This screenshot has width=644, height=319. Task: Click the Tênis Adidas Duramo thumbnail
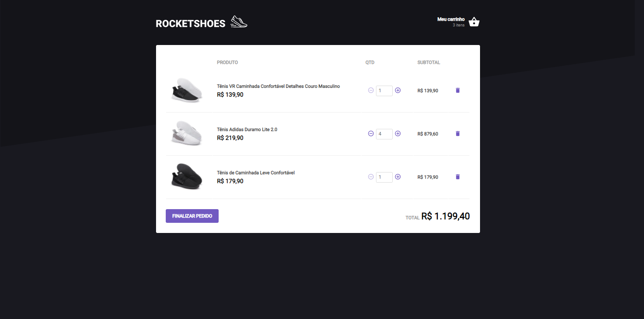(186, 134)
